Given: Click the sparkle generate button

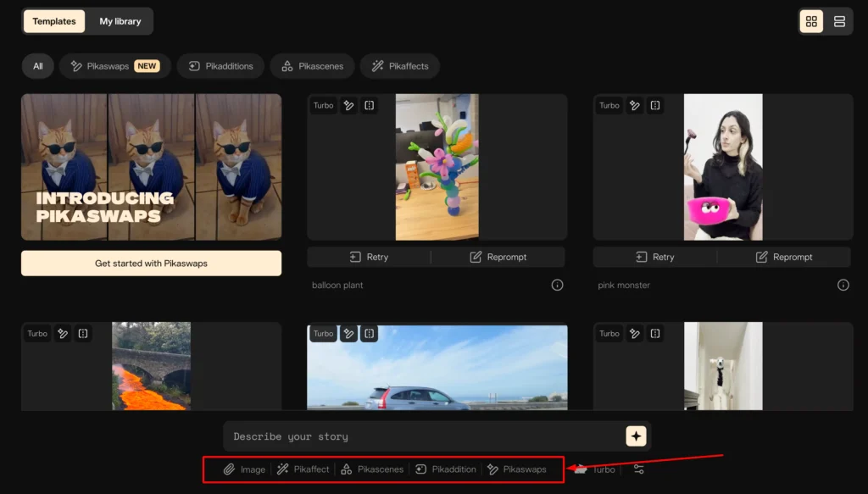Looking at the screenshot, I should [x=636, y=436].
